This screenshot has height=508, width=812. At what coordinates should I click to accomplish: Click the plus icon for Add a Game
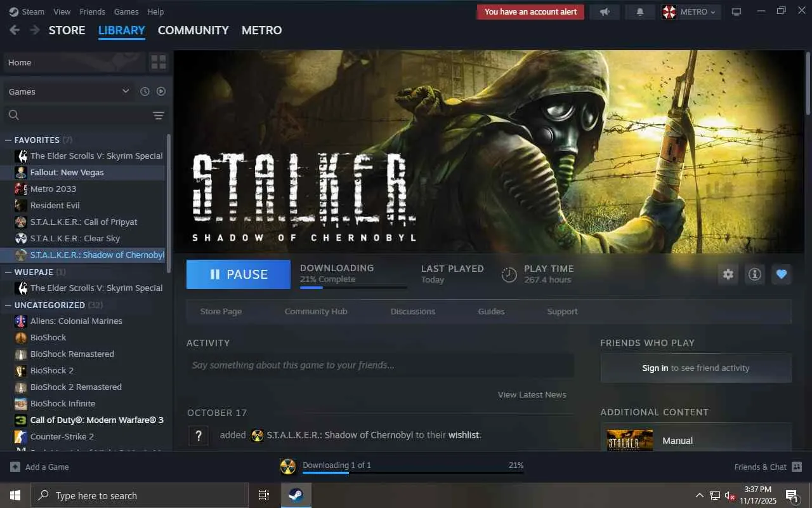(15, 467)
